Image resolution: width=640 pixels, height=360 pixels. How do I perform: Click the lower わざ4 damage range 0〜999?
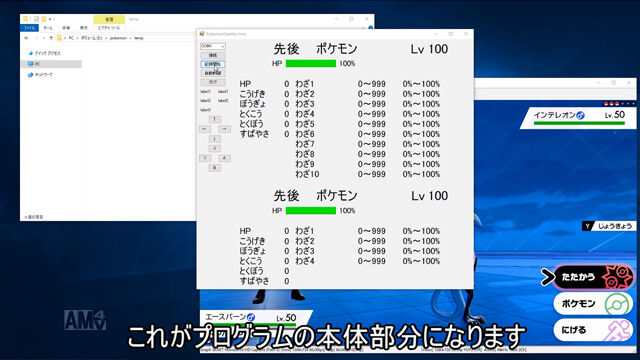(371, 261)
